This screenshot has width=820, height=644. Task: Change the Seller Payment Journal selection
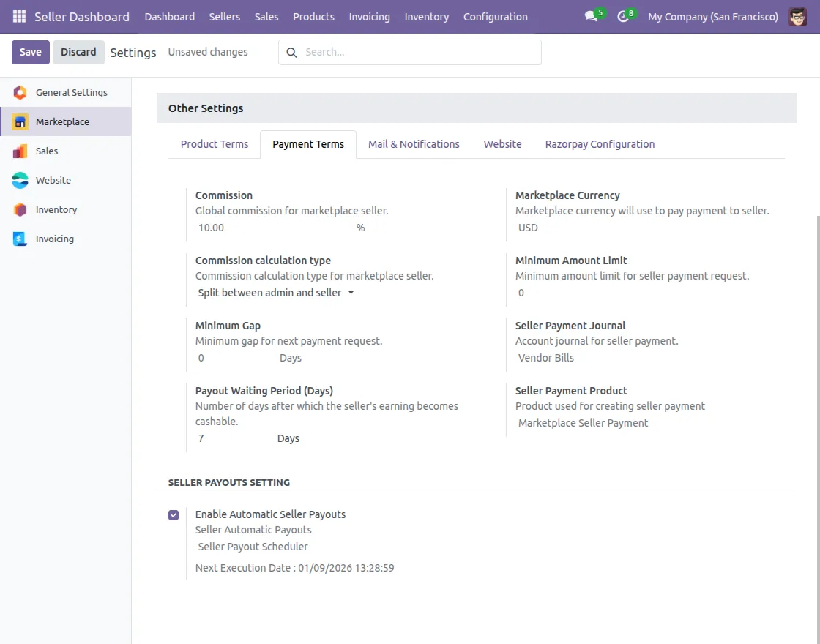545,357
